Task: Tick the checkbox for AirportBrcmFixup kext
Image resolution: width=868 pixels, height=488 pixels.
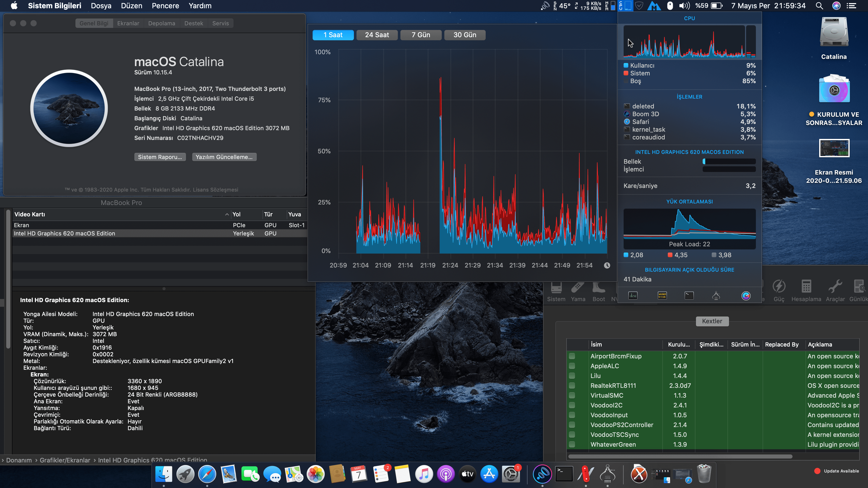Action: coord(572,356)
